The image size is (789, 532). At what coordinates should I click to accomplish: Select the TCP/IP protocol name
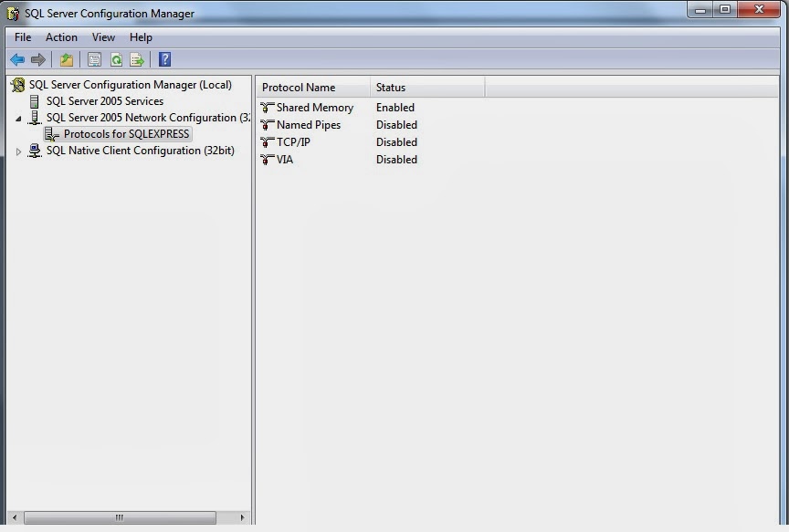tap(293, 142)
